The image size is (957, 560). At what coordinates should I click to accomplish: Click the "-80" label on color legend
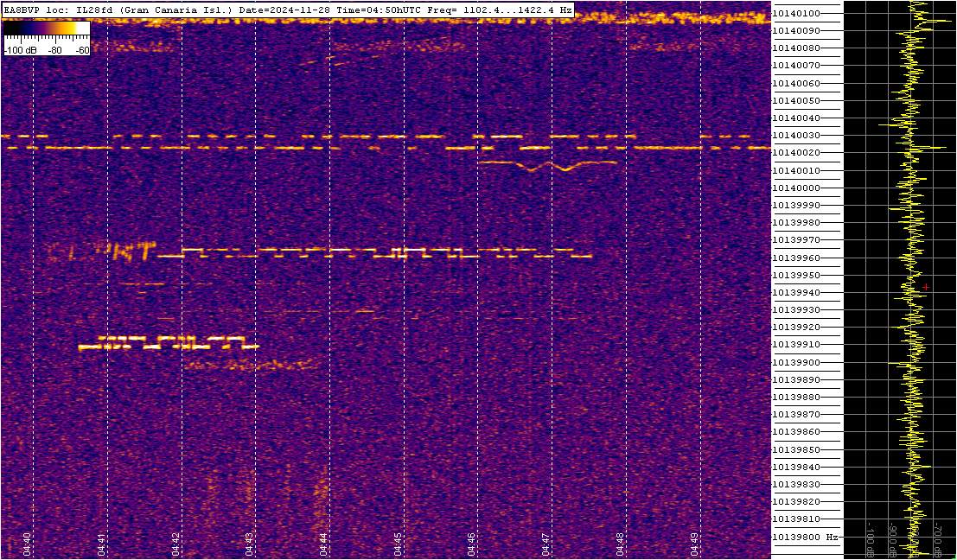[55, 50]
